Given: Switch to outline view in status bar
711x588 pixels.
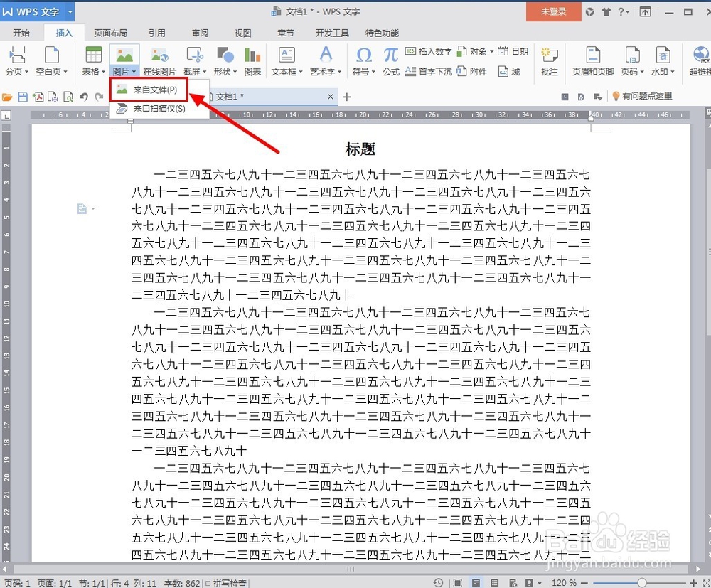Looking at the screenshot, I should point(495,583).
